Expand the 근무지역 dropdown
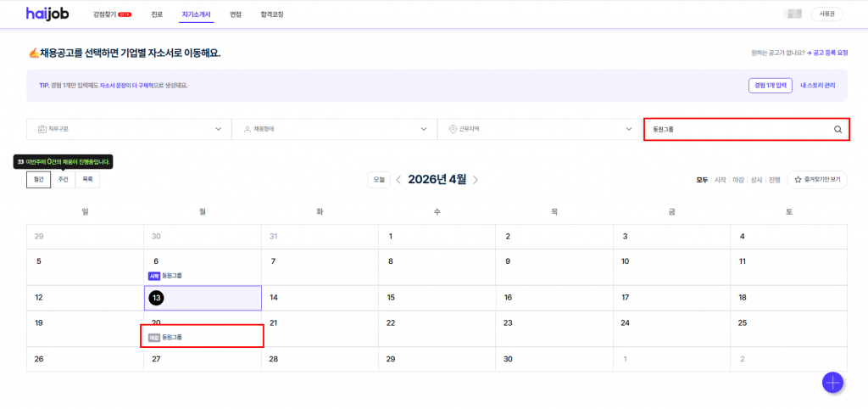868x409 pixels. tap(540, 129)
